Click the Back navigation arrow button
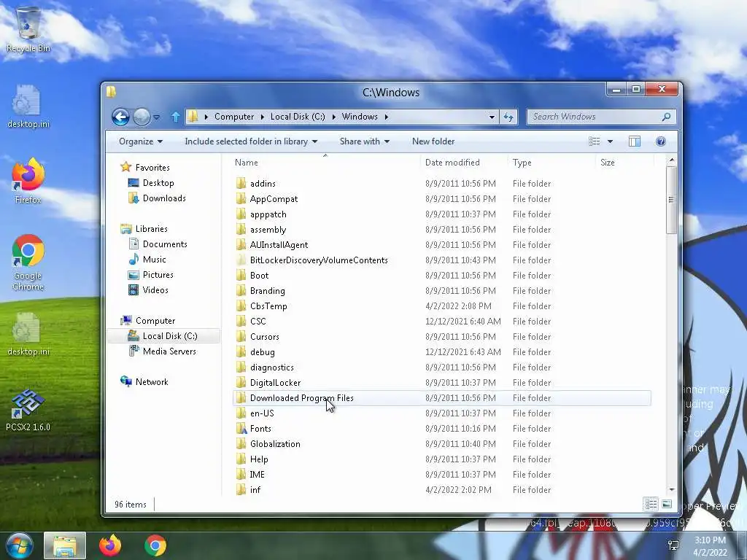Viewport: 747px width, 560px height. (x=120, y=117)
